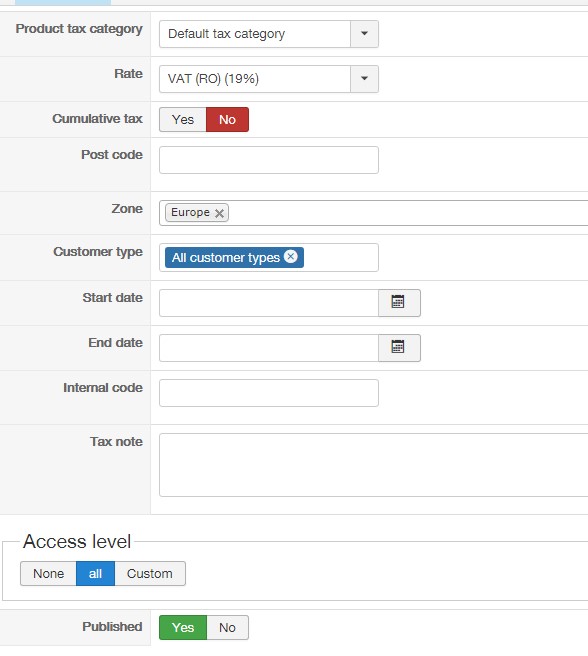Viewport: 588px width, 656px height.
Task: Expand the Product tax category dropdown arrow
Action: point(365,34)
